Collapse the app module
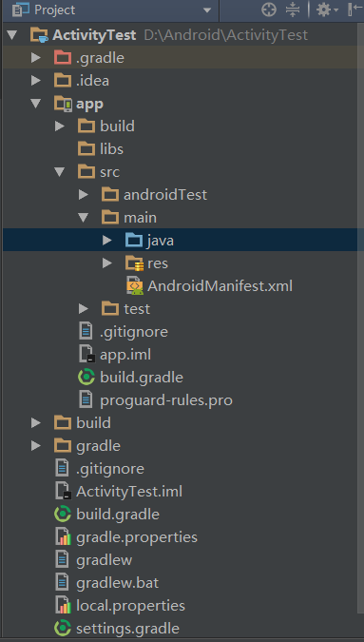This screenshot has width=364, height=642. (x=36, y=104)
